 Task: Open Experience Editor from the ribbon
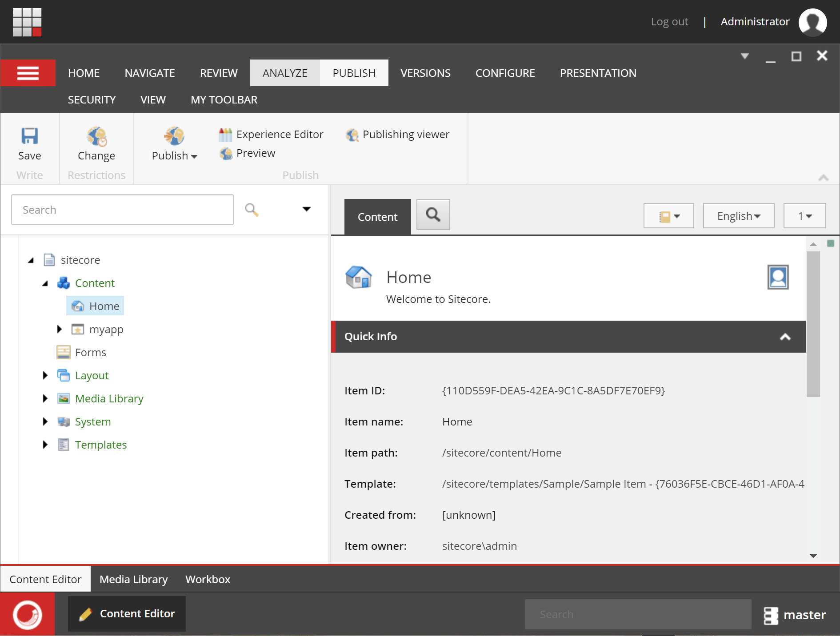coord(271,134)
